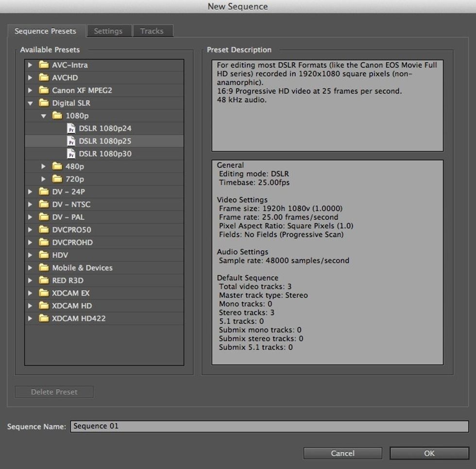The image size is (476, 469).
Task: Click the Digital SLR folder icon
Action: point(43,103)
